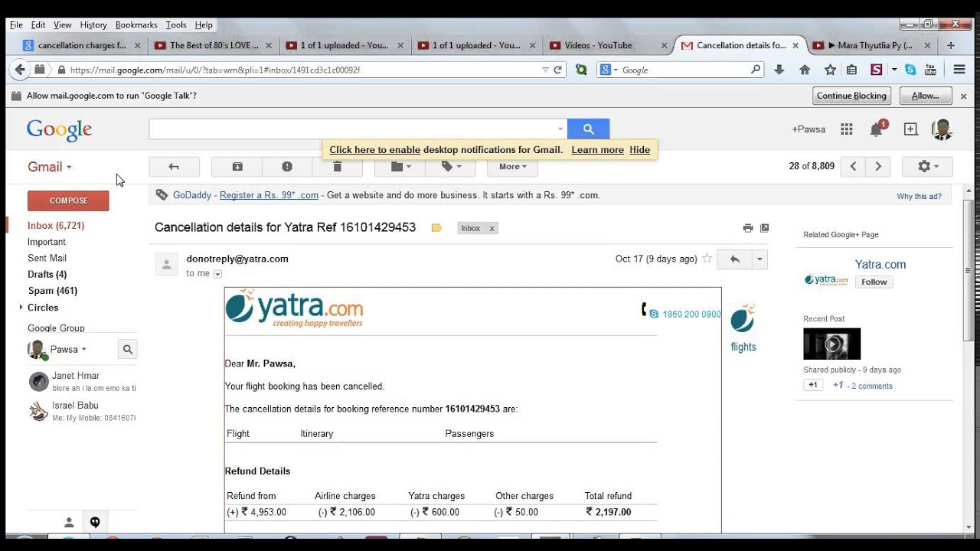Reply to the Yatra email
The image size is (980, 551).
[x=734, y=259]
